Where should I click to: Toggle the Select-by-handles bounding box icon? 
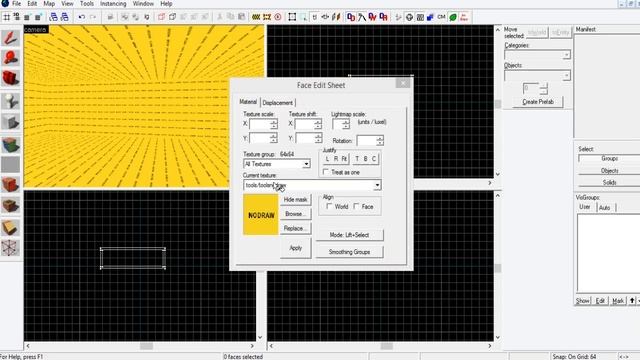(x=292, y=17)
